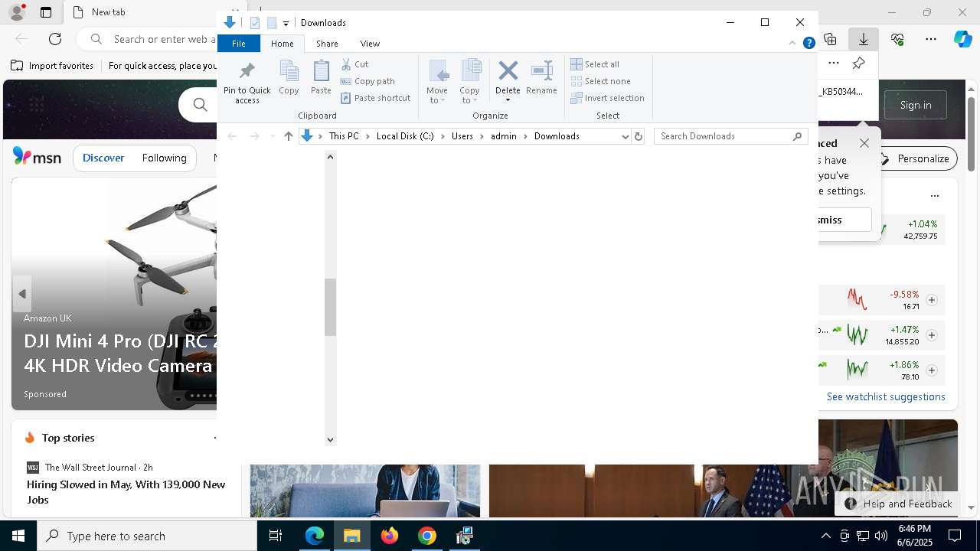The image size is (980, 551).
Task: Open the Customize Quick Access Toolbar dropdown
Action: coord(286,23)
